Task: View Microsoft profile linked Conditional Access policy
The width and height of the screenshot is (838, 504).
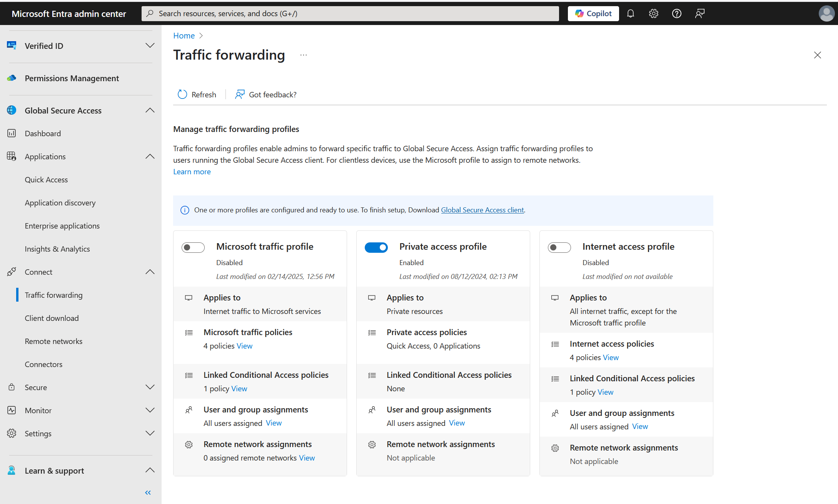Action: coord(239,389)
